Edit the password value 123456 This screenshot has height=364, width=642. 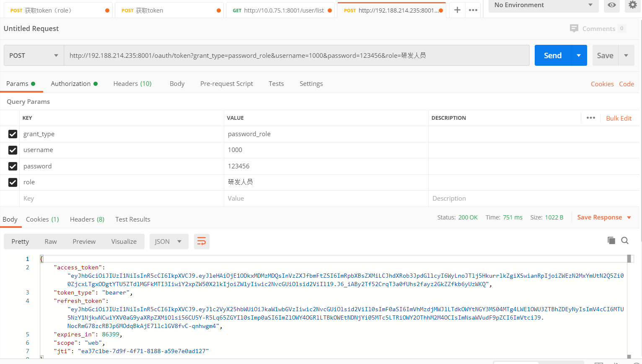[x=326, y=166]
